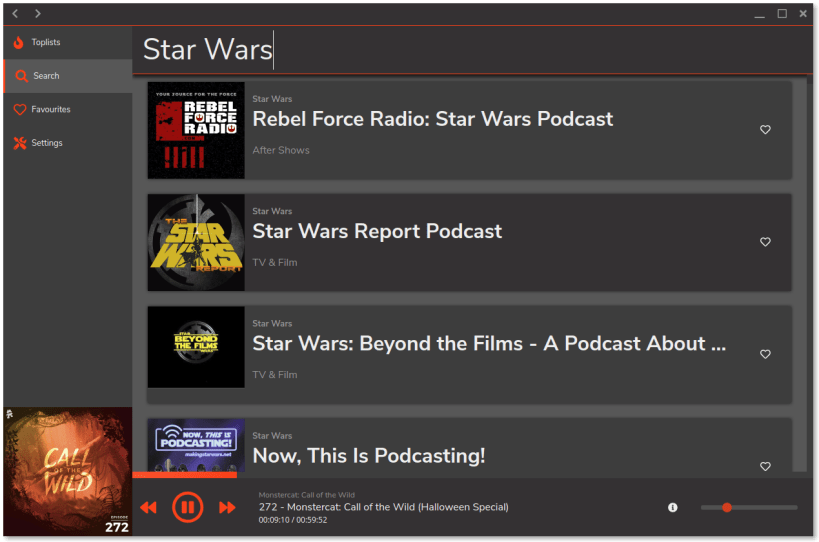Open Beyond the Films cover thumbnail
This screenshot has height=542, width=819.
pos(196,347)
